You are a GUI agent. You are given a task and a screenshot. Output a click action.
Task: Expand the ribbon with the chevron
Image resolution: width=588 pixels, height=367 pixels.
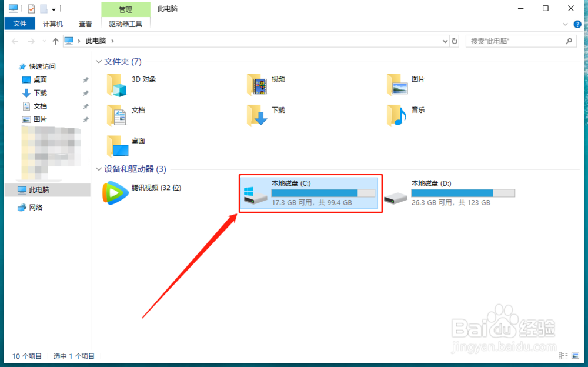coord(566,24)
